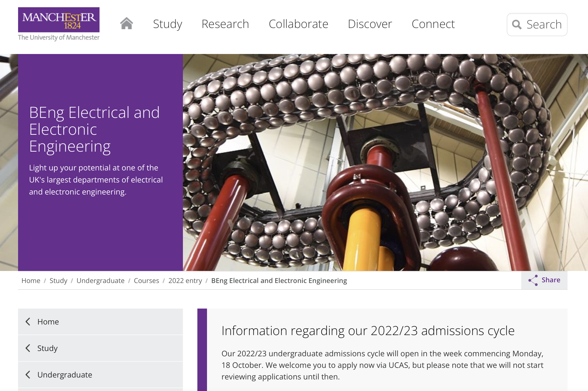Open Home in the sidebar menu
This screenshot has width=588, height=391.
[100, 321]
